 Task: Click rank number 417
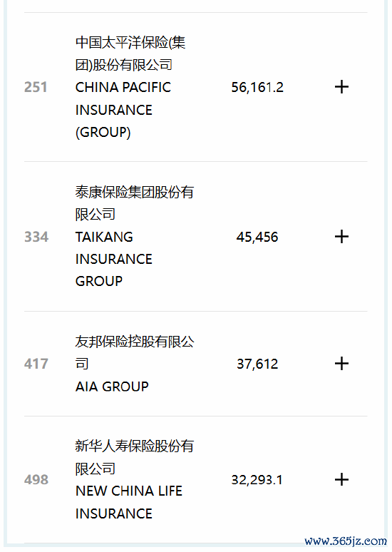(36, 364)
